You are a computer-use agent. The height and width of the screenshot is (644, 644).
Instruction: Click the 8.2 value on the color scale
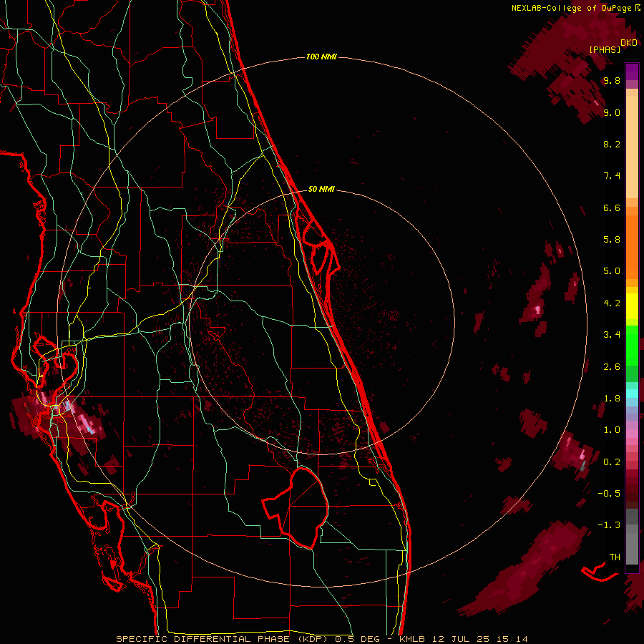pos(612,144)
